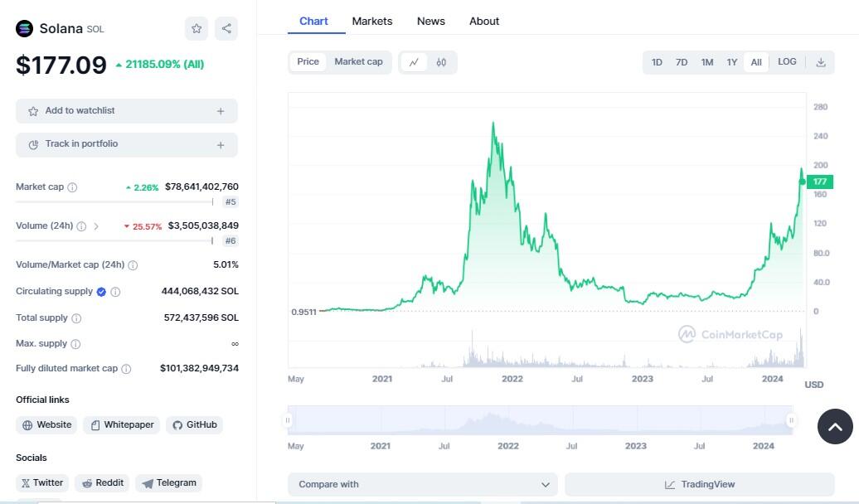The width and height of the screenshot is (859, 504).
Task: Open the share icon next to Solana
Action: point(226,28)
